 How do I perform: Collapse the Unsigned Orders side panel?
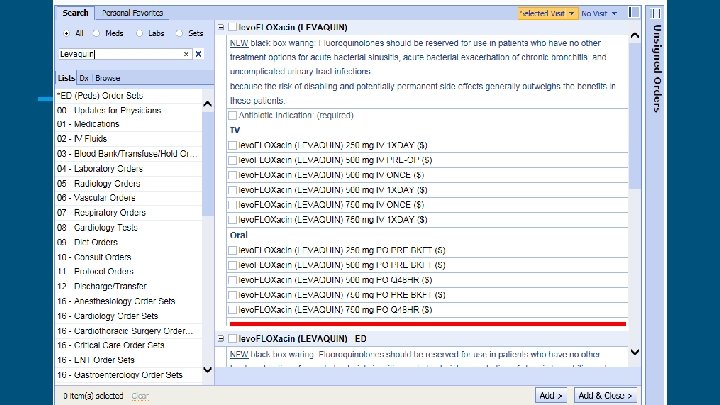coord(656,13)
